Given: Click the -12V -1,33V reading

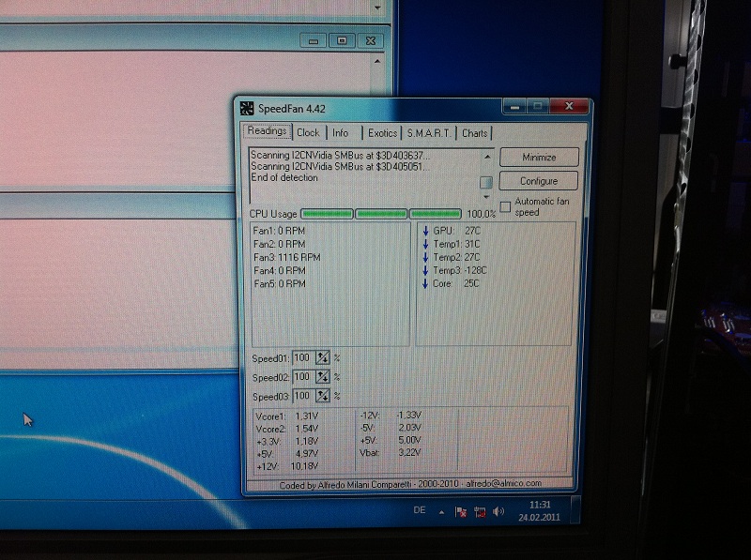Looking at the screenshot, I should (x=391, y=415).
